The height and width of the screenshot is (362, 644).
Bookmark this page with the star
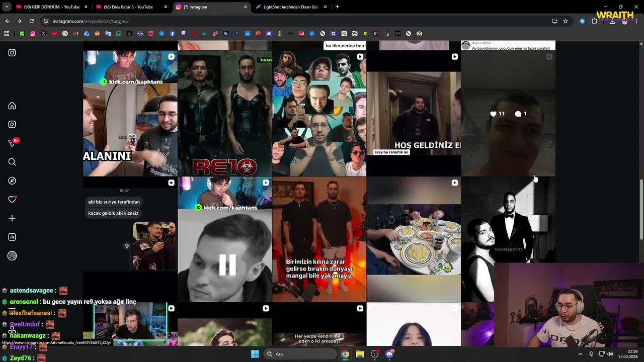point(566,21)
